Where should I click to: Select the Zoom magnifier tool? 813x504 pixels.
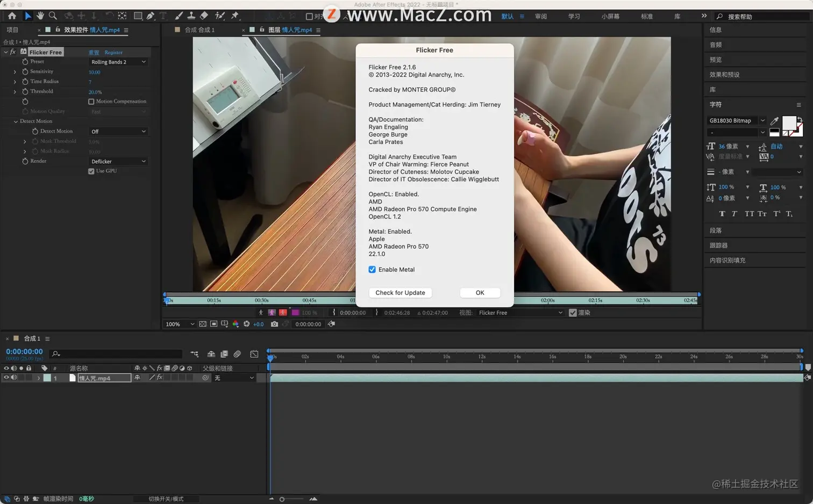[x=53, y=16]
